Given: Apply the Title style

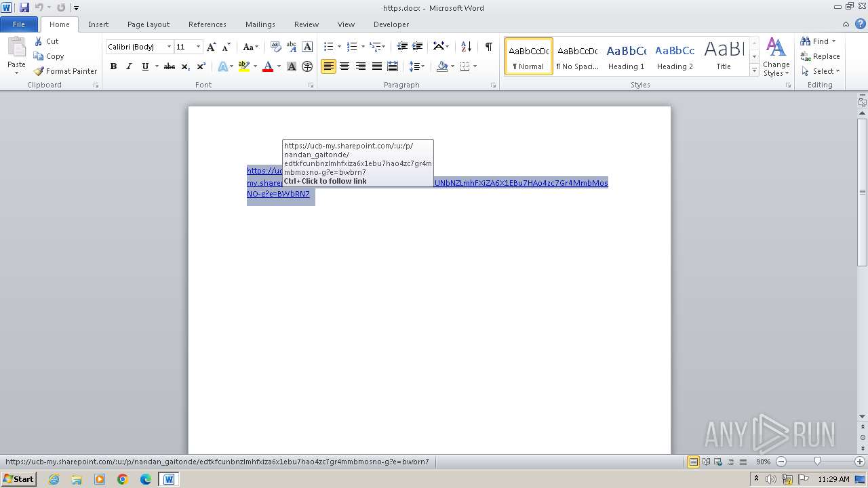Looking at the screenshot, I should (724, 56).
